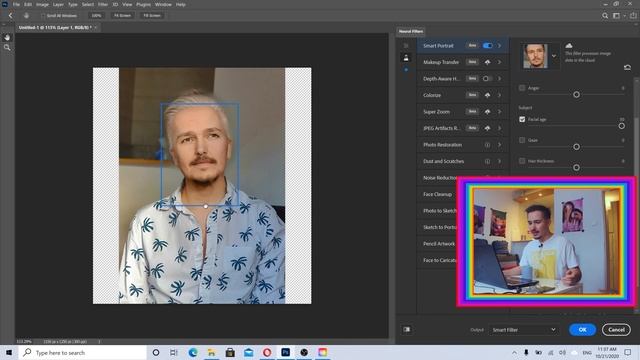
Task: Download the Makeup Transfer filter from cloud
Action: [x=487, y=62]
